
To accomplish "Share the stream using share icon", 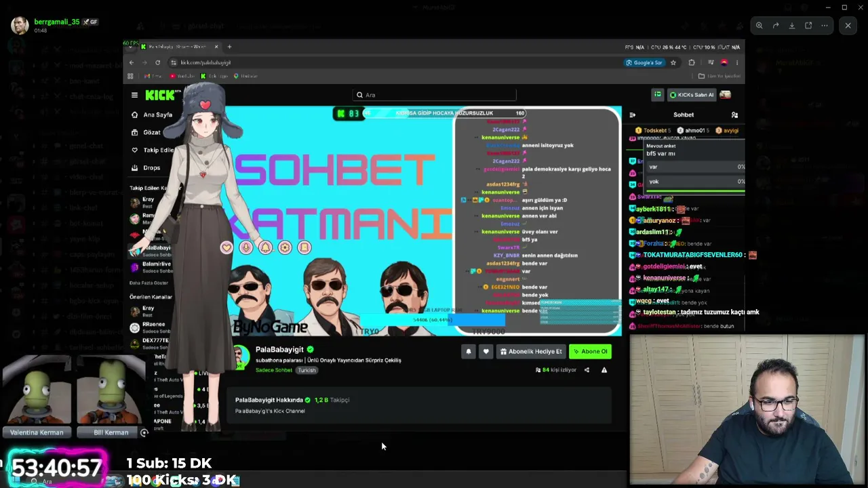I will pyautogui.click(x=587, y=370).
